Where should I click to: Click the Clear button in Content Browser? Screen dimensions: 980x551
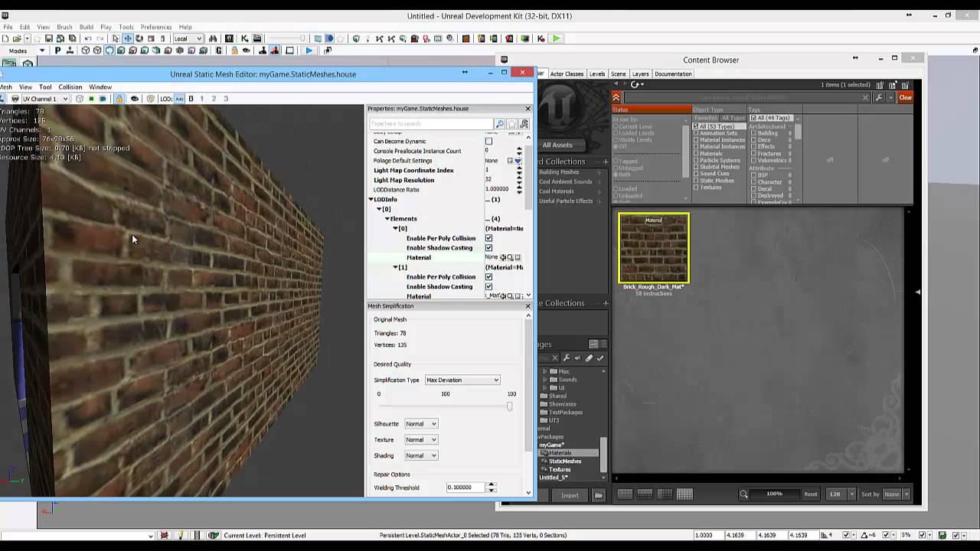[906, 97]
